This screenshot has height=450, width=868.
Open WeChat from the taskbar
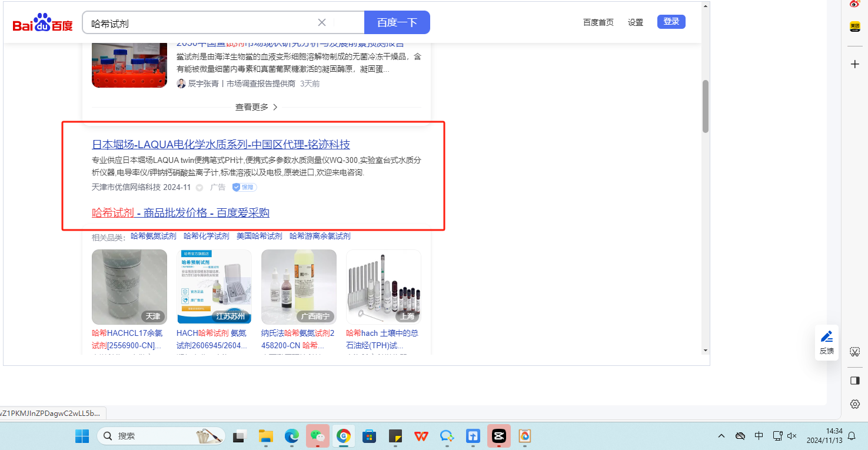point(318,436)
